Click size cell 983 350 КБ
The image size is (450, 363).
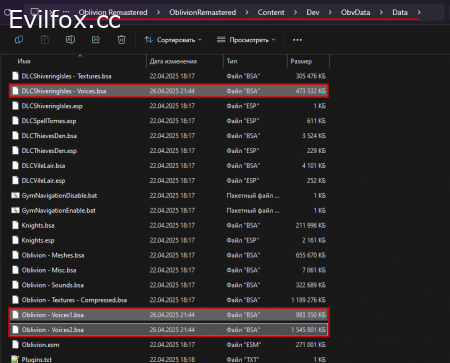[x=311, y=315]
